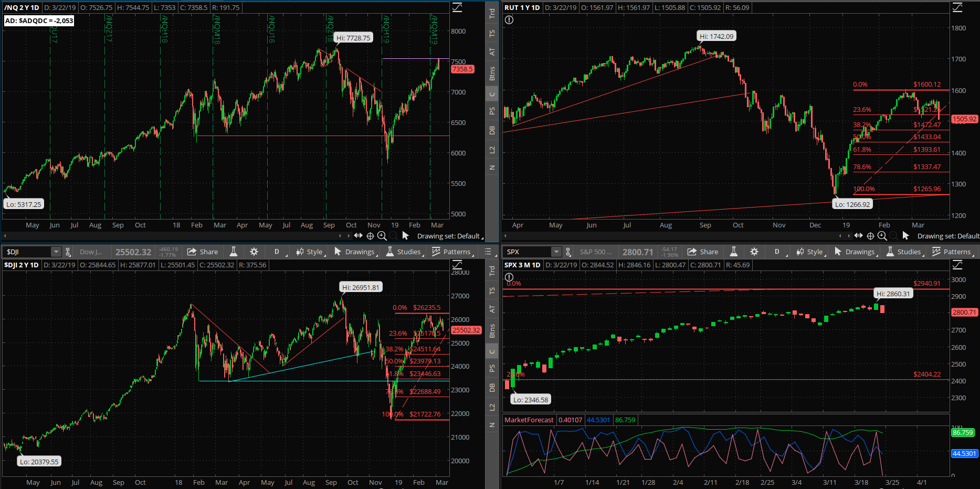Click the price axis scale icon atop the RUT chart
The height and width of the screenshot is (489, 980).
pyautogui.click(x=957, y=7)
